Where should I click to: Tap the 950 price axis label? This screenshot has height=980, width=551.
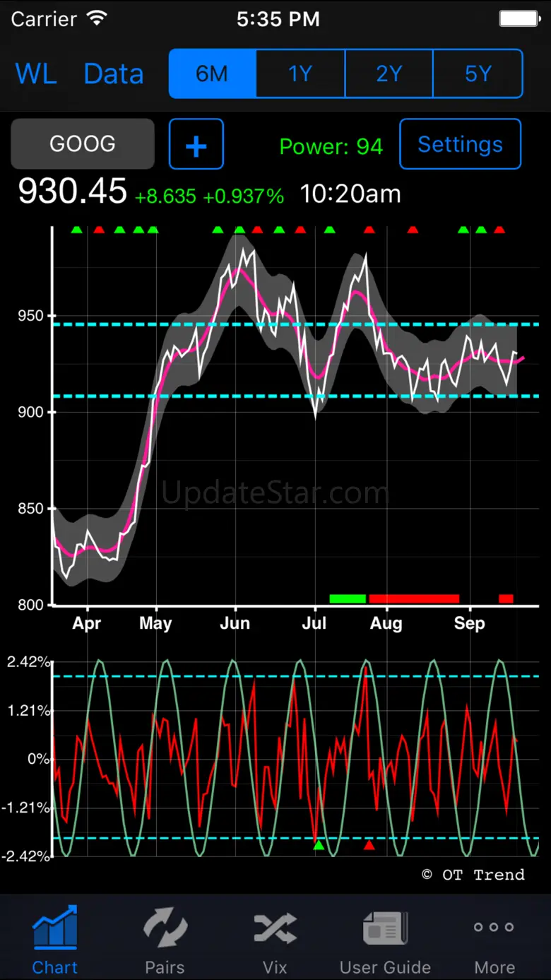tap(30, 316)
